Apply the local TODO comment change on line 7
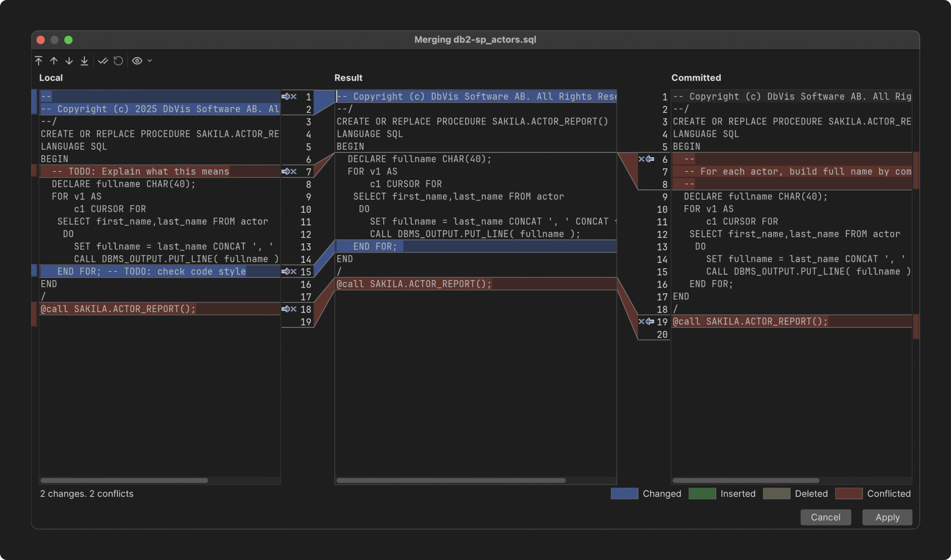This screenshot has width=951, height=560. (x=286, y=171)
